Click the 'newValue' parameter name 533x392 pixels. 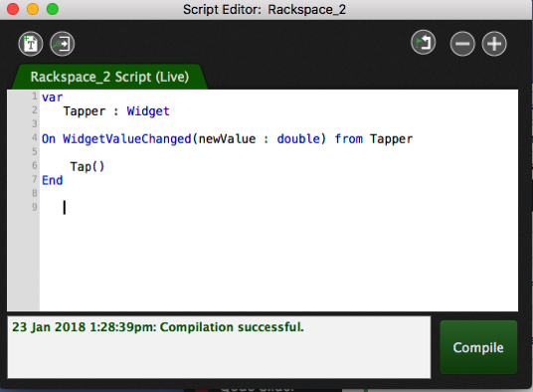click(227, 139)
